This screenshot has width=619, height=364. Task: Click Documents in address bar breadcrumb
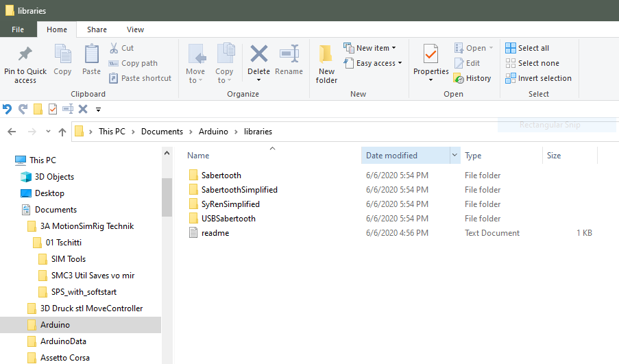(162, 132)
